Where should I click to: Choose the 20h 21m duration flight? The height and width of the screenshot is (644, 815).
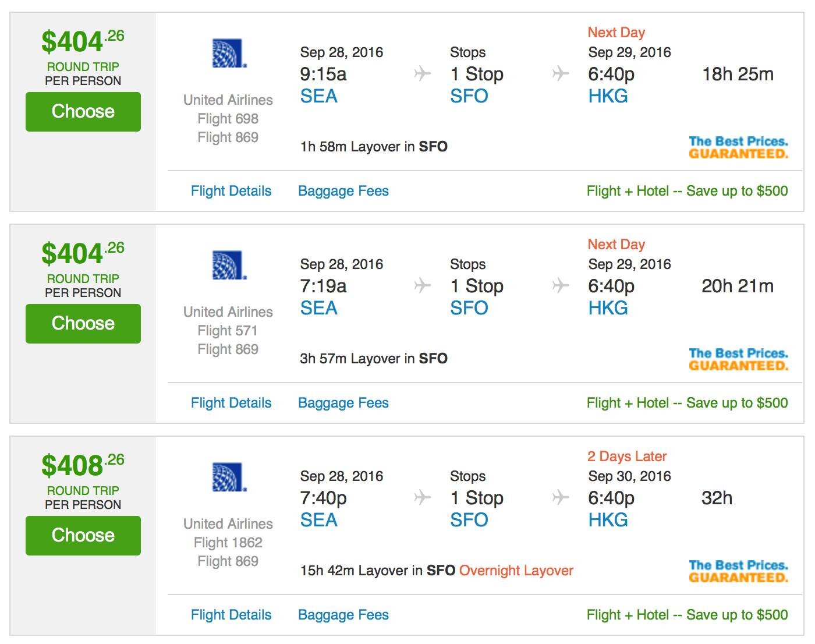83,324
